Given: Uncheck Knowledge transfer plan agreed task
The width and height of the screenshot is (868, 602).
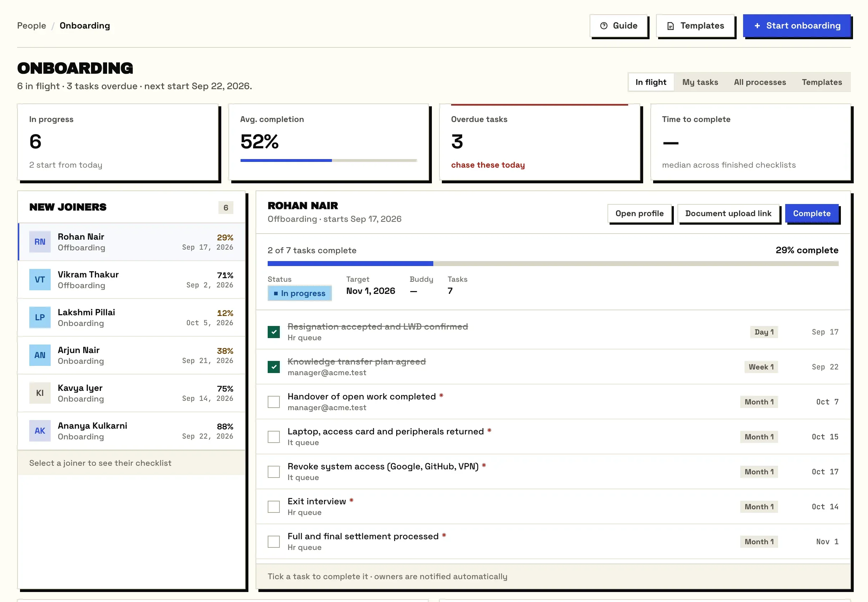Looking at the screenshot, I should point(274,367).
